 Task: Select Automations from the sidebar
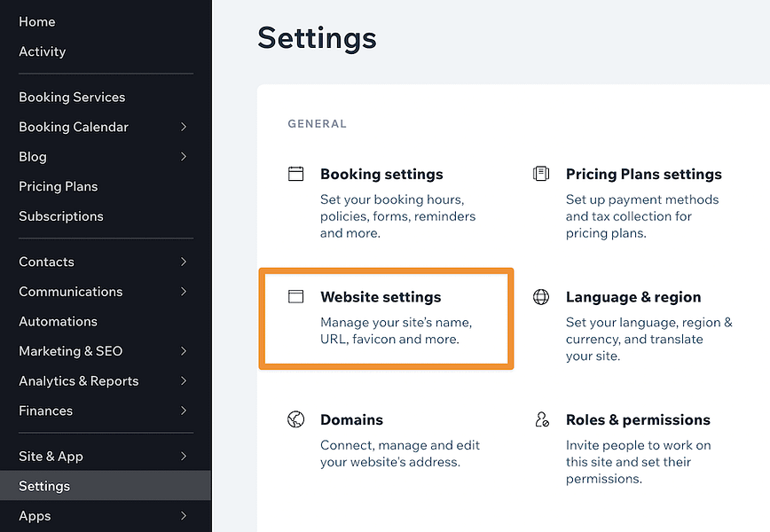pyautogui.click(x=58, y=321)
